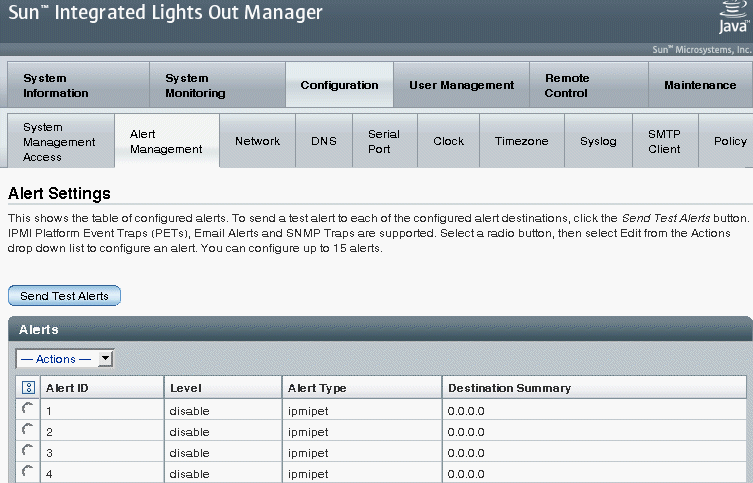Viewport: 753px width, 483px height.
Task: Click the 0.0.0.0 destination for alert 4
Action: coord(466,474)
